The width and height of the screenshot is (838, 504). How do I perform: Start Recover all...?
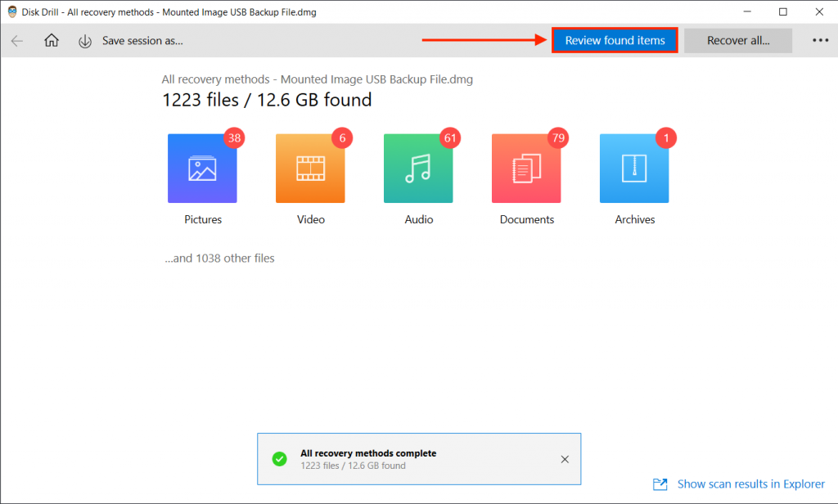pyautogui.click(x=738, y=41)
